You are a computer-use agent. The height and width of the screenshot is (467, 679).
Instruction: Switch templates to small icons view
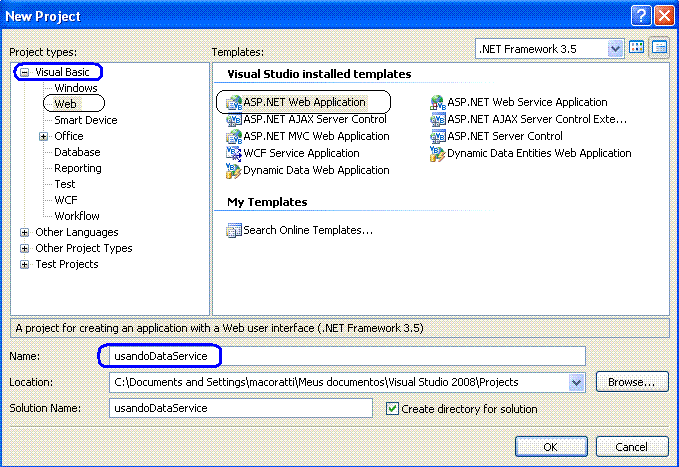[x=659, y=48]
